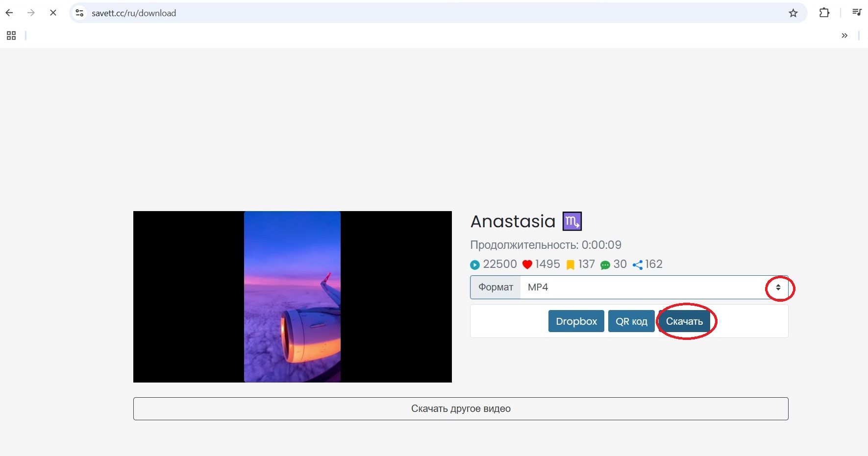The image size is (868, 456).
Task: Open the browser extensions puzzle icon
Action: [824, 13]
